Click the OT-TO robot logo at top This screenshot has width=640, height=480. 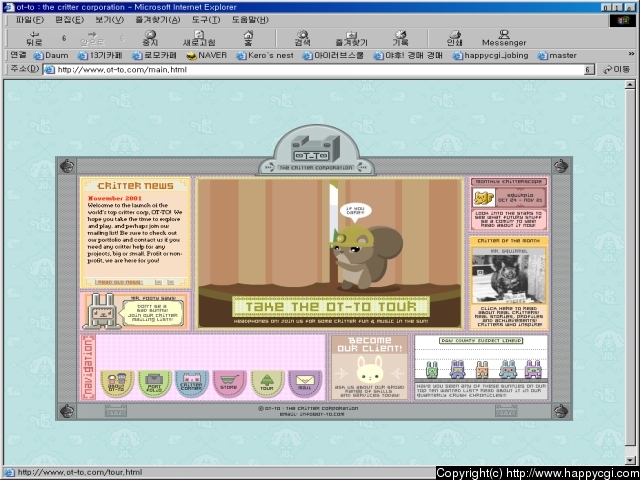click(x=316, y=149)
